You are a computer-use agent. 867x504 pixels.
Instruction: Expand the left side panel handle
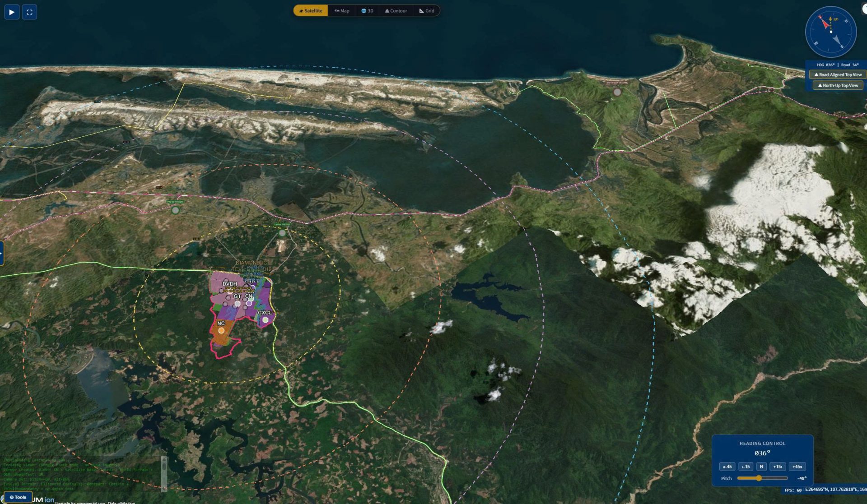[x=2, y=254]
